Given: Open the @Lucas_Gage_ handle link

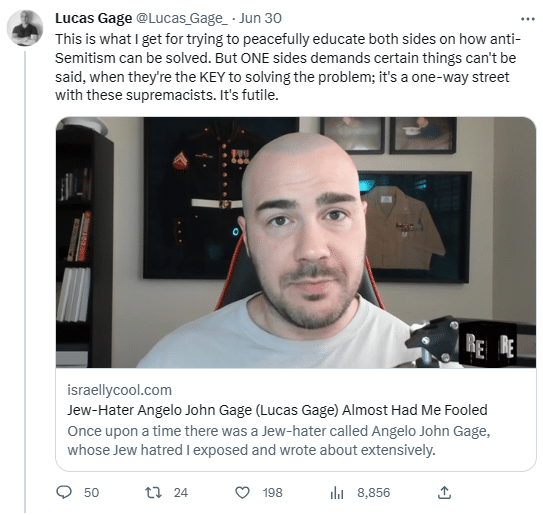Looking at the screenshot, I should pyautogui.click(x=182, y=18).
